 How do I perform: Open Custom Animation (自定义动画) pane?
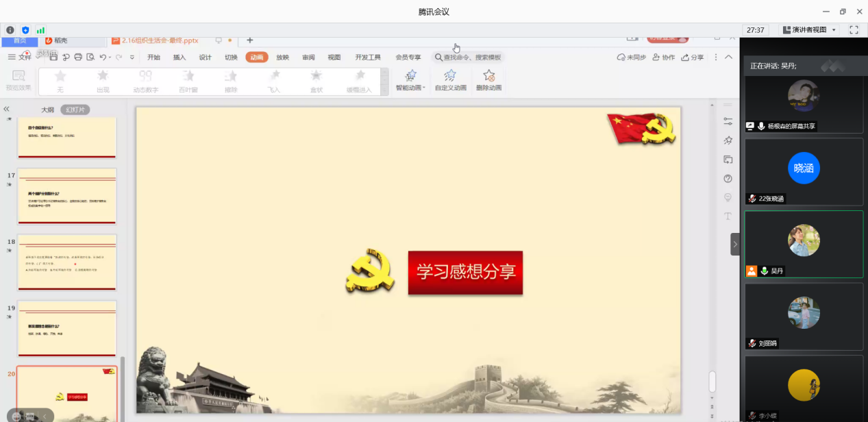pos(450,75)
